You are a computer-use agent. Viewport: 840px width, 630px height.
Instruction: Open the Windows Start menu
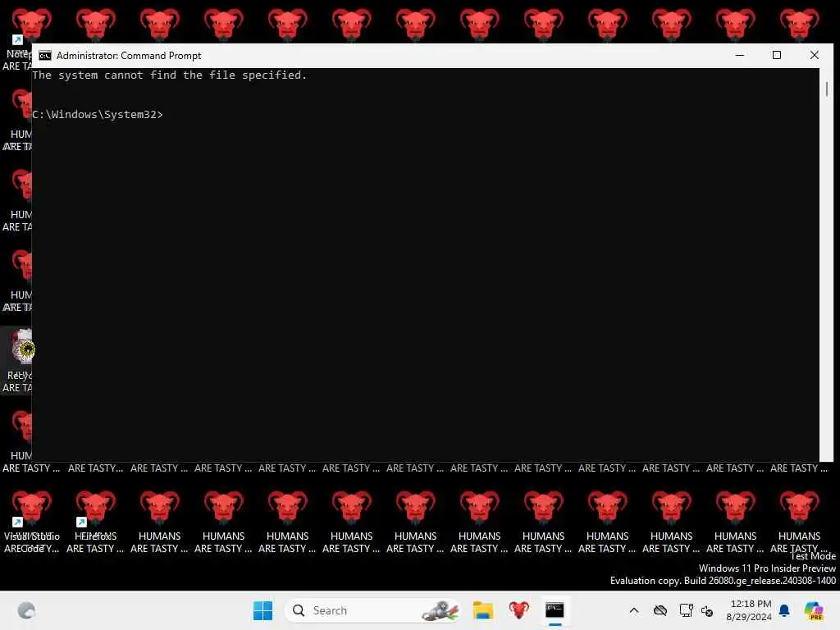pyautogui.click(x=262, y=610)
